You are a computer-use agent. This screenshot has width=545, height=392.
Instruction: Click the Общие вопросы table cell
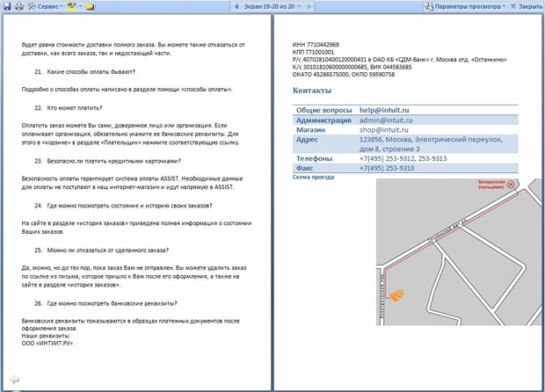[324, 110]
